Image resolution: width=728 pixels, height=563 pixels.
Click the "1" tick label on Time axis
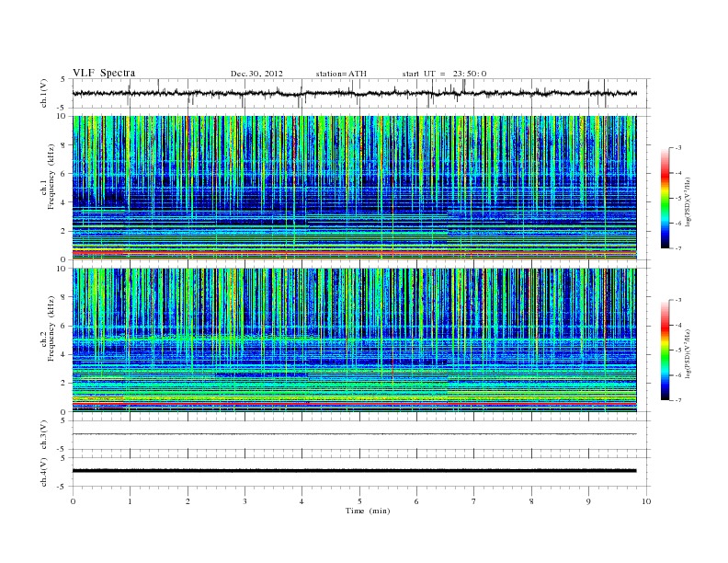pyautogui.click(x=130, y=501)
